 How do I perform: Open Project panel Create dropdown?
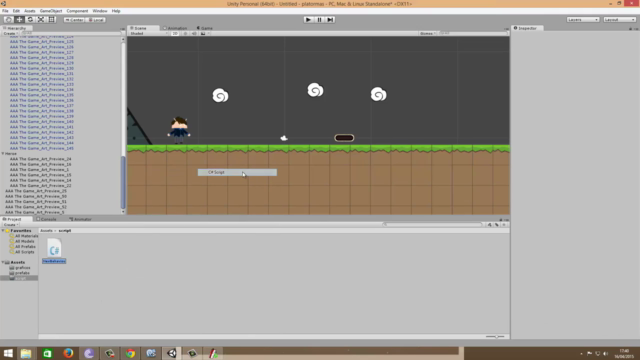tap(10, 225)
